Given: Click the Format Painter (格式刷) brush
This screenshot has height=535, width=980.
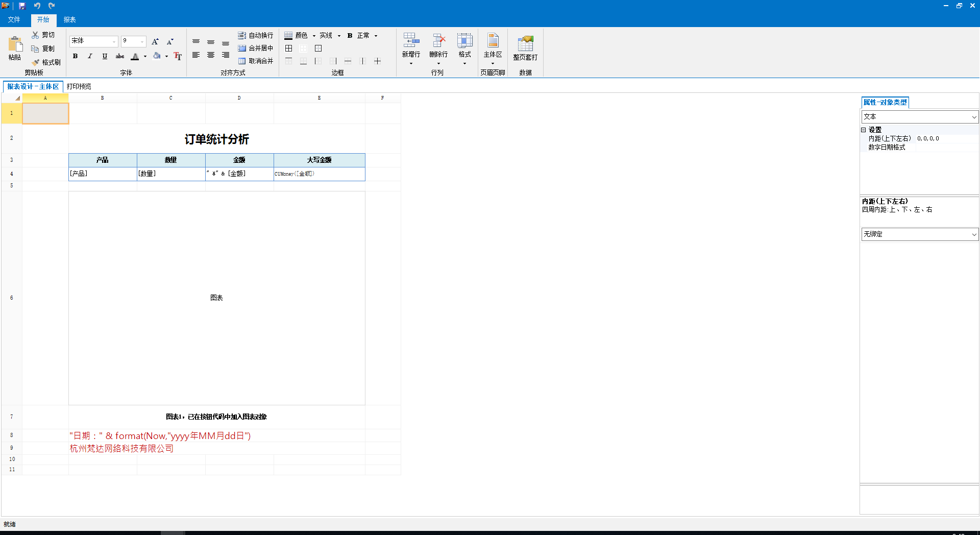Looking at the screenshot, I should click(x=36, y=62).
